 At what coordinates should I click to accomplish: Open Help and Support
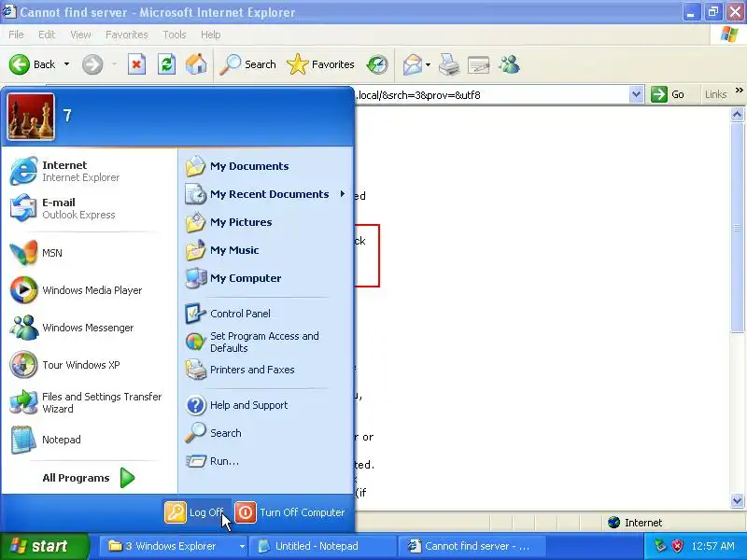pos(265,405)
